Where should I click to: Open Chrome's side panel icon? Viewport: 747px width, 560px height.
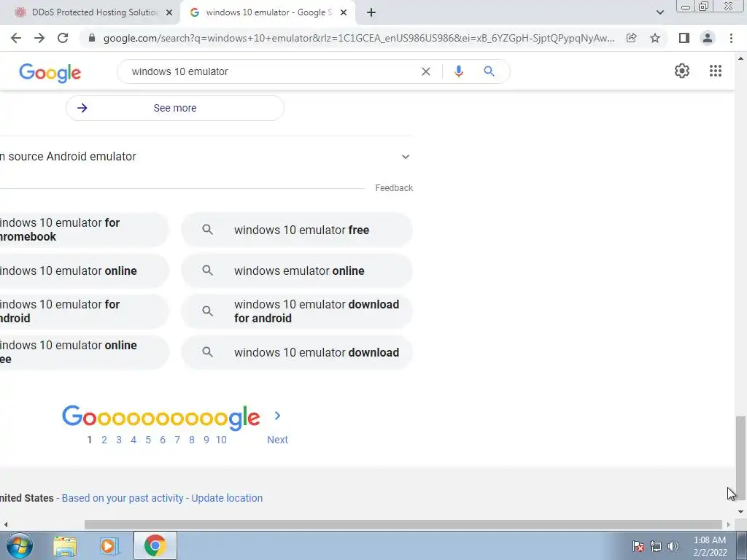pyautogui.click(x=684, y=38)
